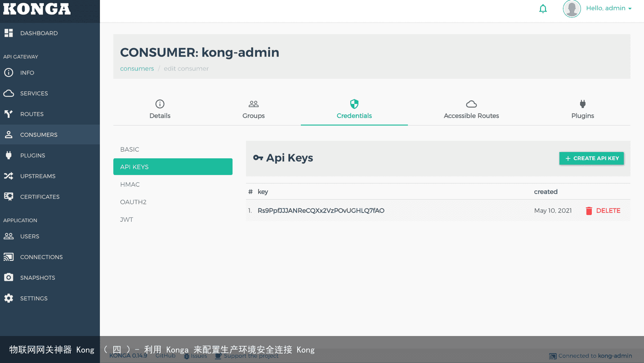The height and width of the screenshot is (363, 644).
Task: Click the Connections cast icon
Action: pyautogui.click(x=9, y=257)
